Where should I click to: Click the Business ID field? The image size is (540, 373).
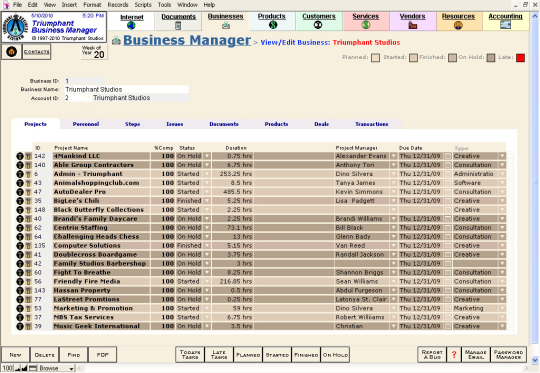[x=84, y=81]
